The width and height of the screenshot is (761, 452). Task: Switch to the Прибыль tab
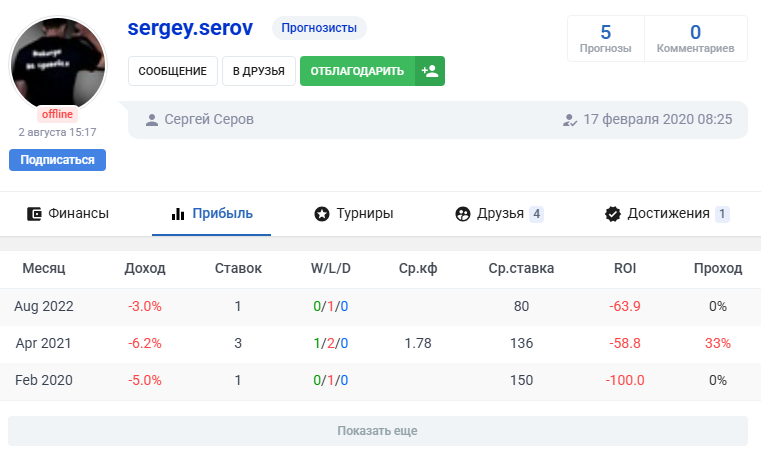click(x=212, y=214)
